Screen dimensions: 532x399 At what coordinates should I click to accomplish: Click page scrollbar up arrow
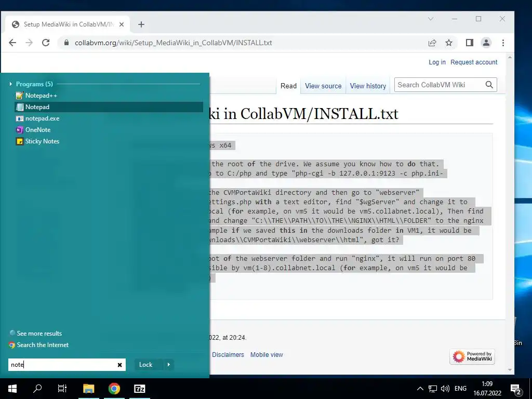510,57
